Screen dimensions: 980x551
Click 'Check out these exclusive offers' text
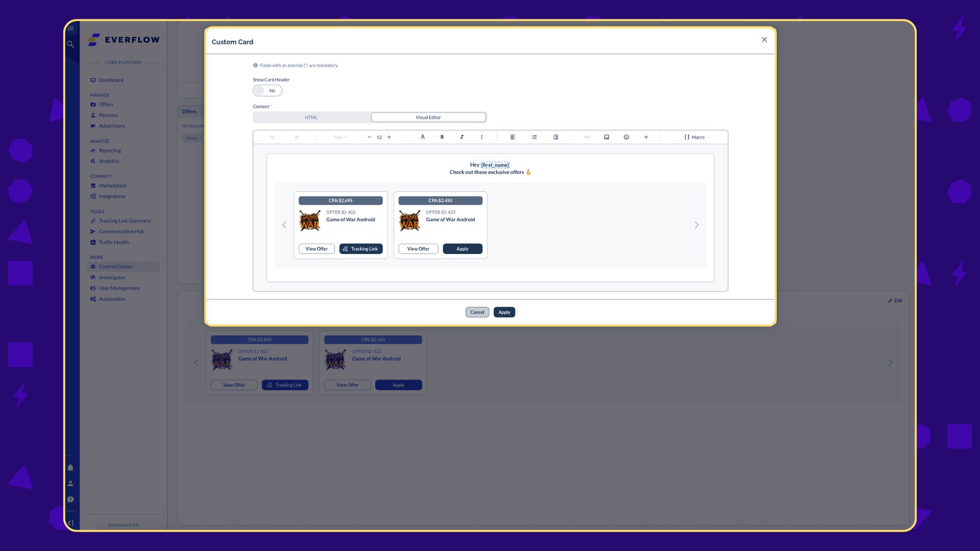486,172
